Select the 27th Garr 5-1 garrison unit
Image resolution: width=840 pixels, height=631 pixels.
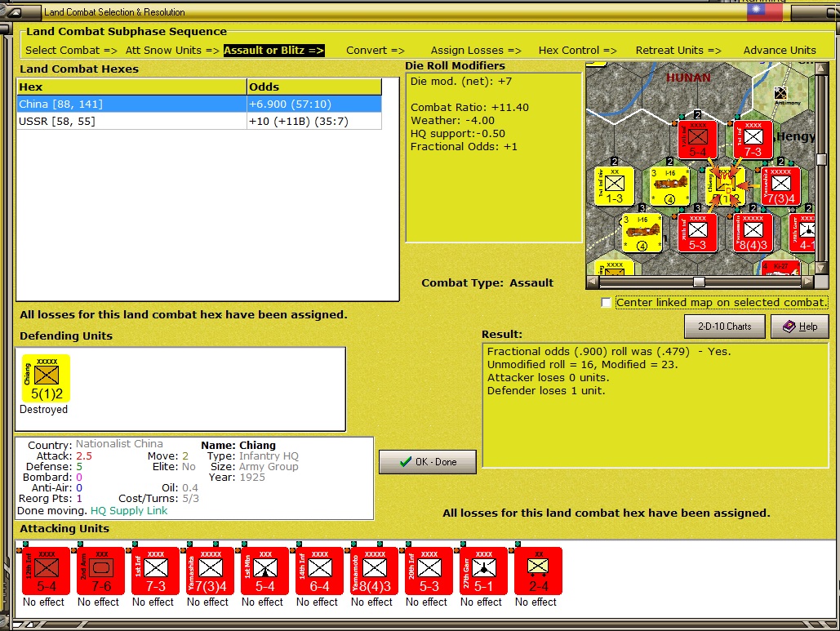[x=483, y=571]
